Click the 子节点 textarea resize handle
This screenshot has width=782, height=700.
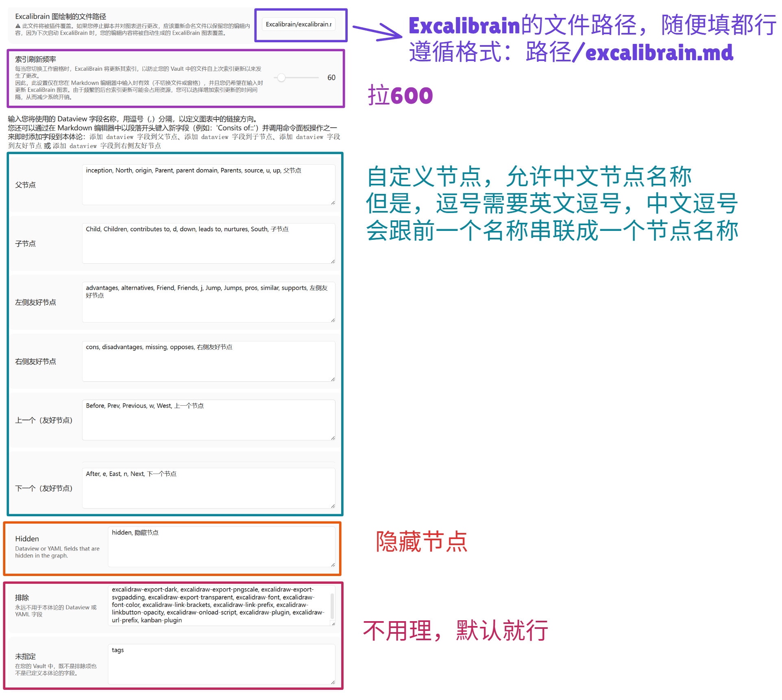point(333,261)
